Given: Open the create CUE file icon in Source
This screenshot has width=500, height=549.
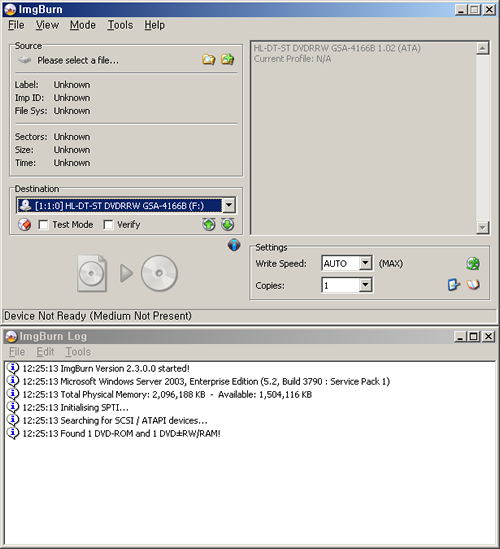Looking at the screenshot, I should pyautogui.click(x=228, y=59).
